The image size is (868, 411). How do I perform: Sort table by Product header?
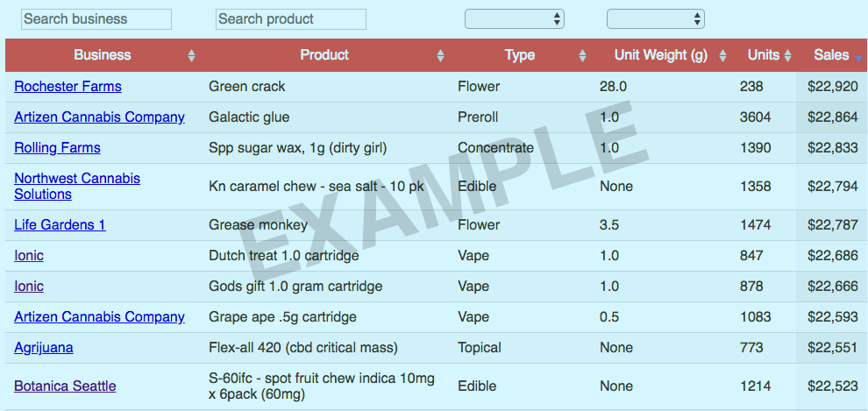pos(324,54)
